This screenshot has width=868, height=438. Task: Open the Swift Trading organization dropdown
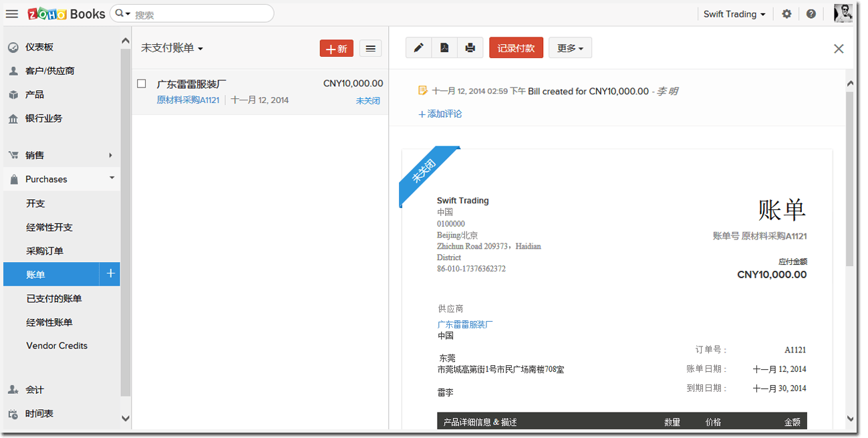734,14
